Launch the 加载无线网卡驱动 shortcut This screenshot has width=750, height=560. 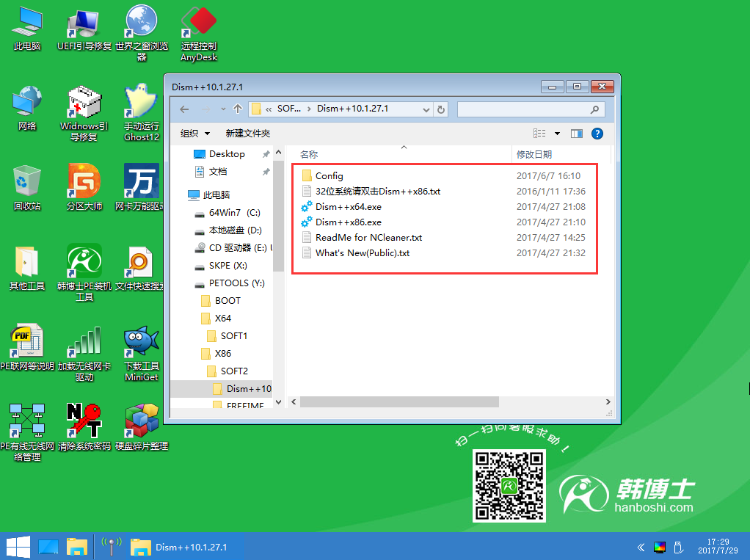(84, 353)
